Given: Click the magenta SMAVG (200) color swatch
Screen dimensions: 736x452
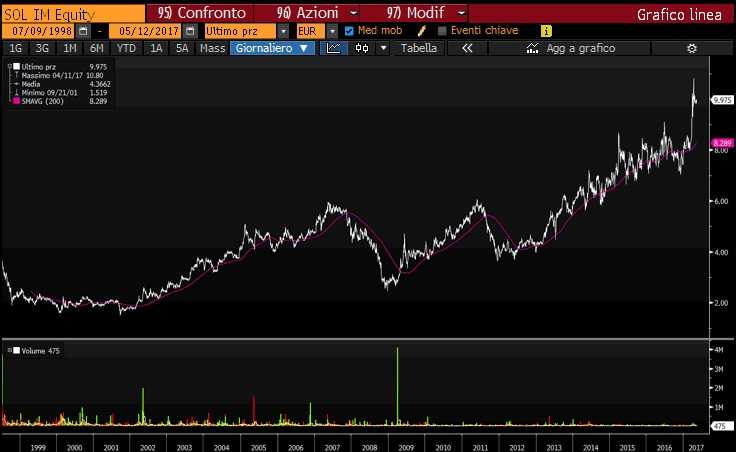Looking at the screenshot, I should [x=13, y=100].
